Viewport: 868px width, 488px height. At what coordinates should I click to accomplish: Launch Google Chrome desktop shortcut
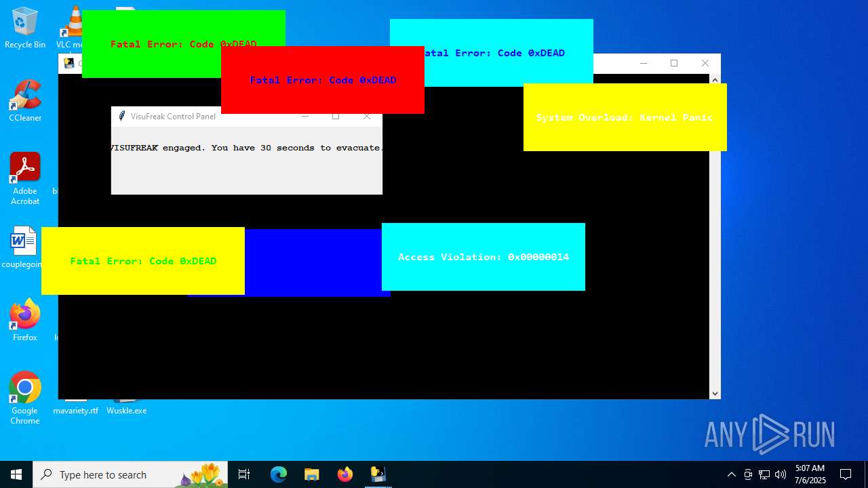click(25, 399)
